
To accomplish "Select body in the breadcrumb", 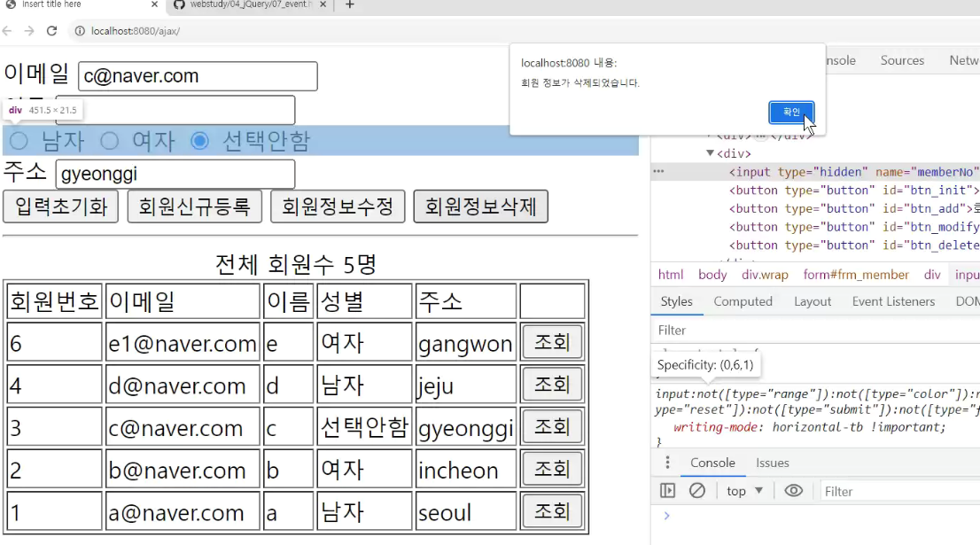I will [x=712, y=275].
